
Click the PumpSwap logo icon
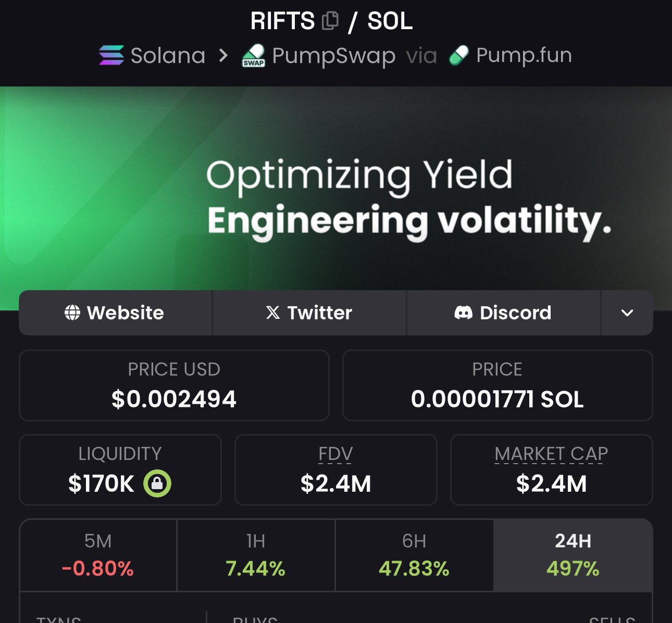(x=254, y=56)
